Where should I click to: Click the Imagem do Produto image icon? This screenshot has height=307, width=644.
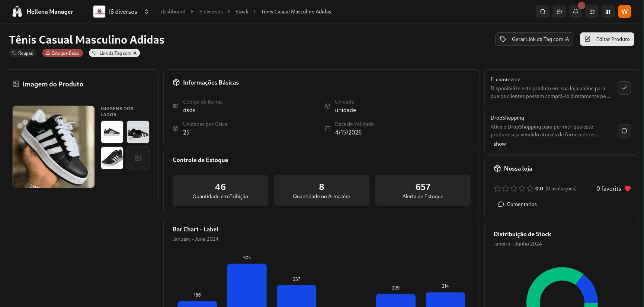[16, 84]
